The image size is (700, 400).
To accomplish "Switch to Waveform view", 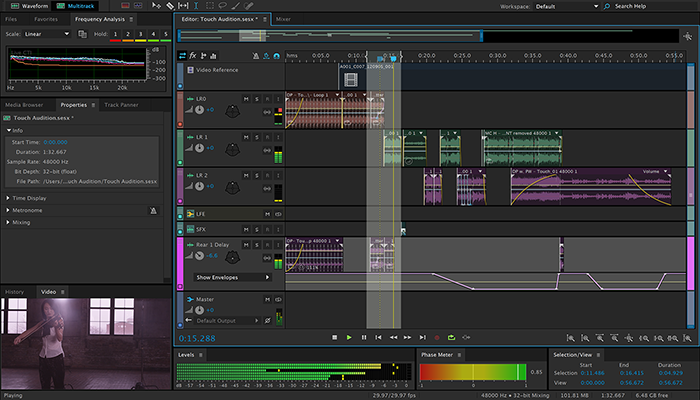I will (x=30, y=6).
